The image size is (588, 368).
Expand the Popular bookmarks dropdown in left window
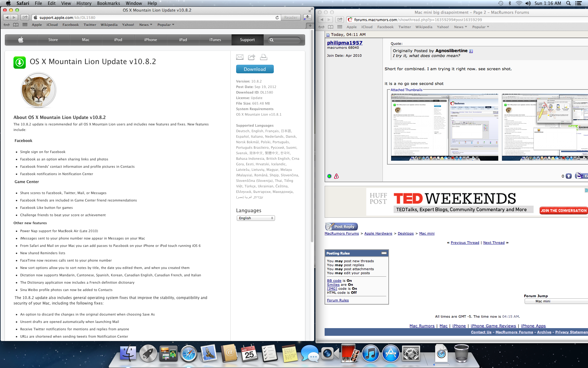[x=166, y=25]
